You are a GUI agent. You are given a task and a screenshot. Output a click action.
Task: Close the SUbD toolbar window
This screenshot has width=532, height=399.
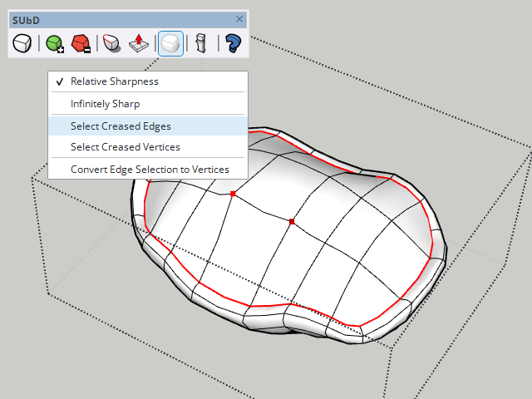[x=239, y=18]
